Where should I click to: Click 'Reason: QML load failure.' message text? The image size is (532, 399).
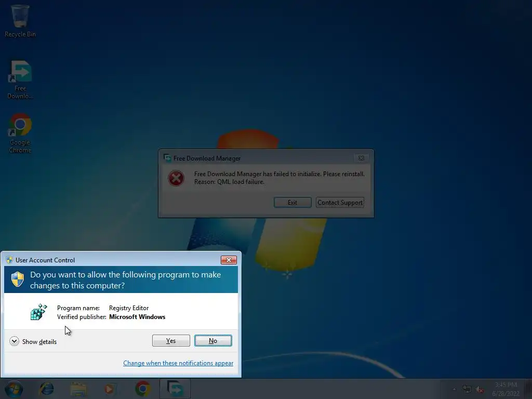click(229, 182)
